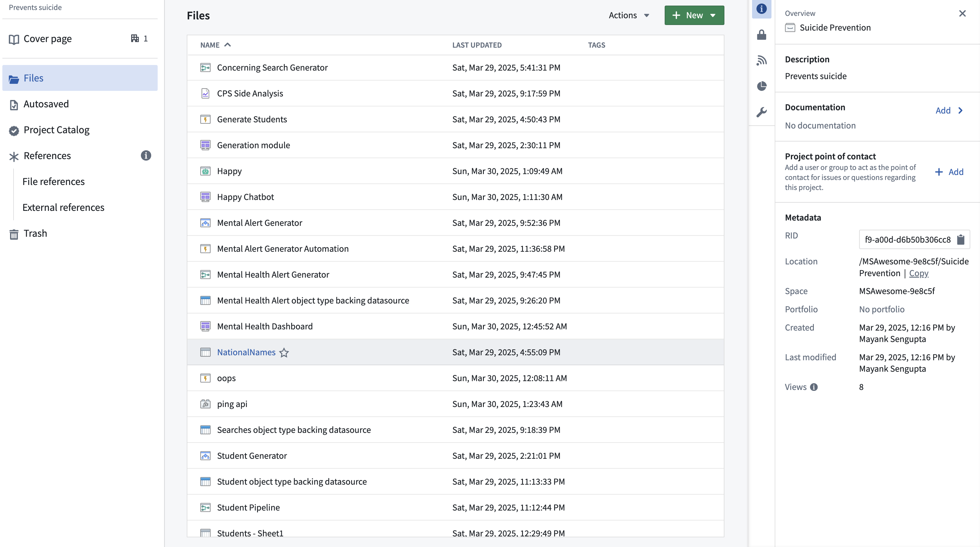The height and width of the screenshot is (547, 980).
Task: Click the Views info icon
Action: pos(814,387)
